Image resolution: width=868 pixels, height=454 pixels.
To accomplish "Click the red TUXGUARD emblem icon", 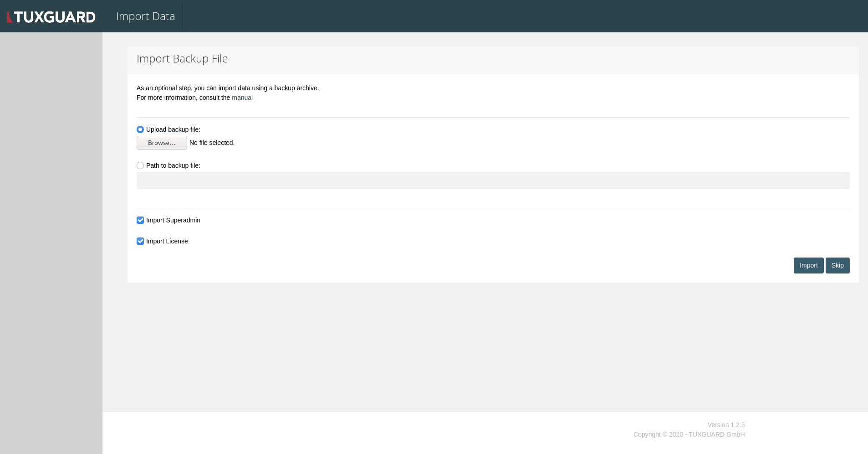I will [x=10, y=16].
